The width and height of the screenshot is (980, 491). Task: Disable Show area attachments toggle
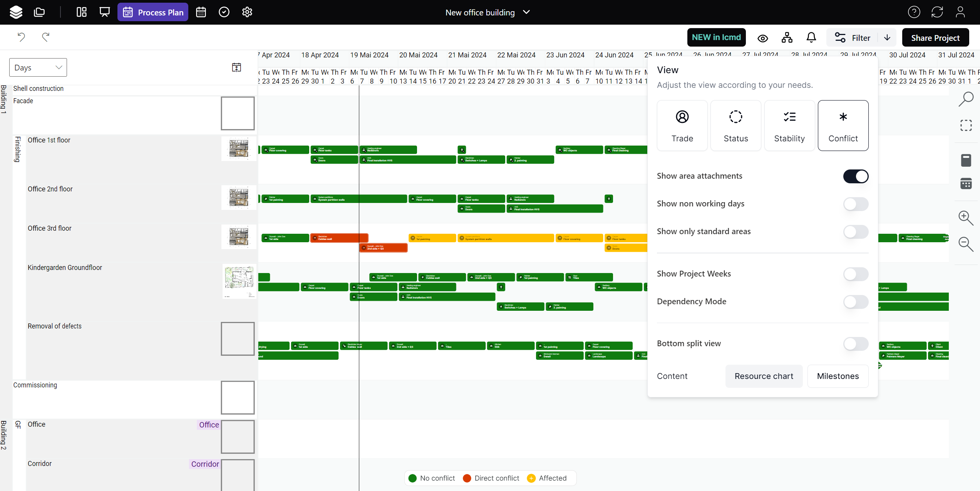856,176
